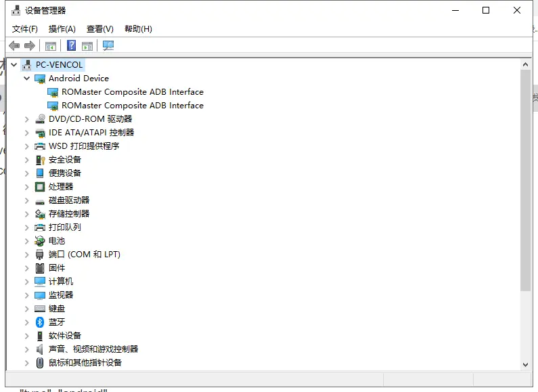
Task: Expand the 磁盘驱动器 disk drives node
Action: point(27,200)
